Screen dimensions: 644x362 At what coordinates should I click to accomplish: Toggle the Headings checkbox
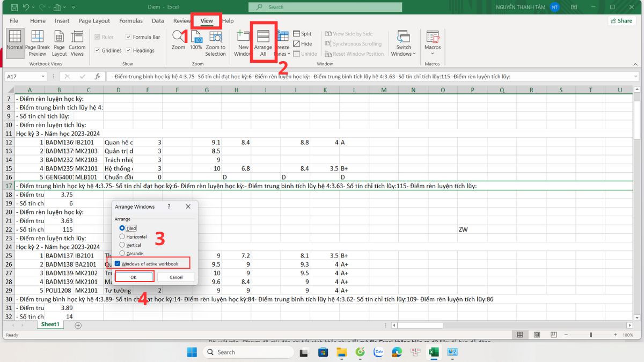[129, 50]
